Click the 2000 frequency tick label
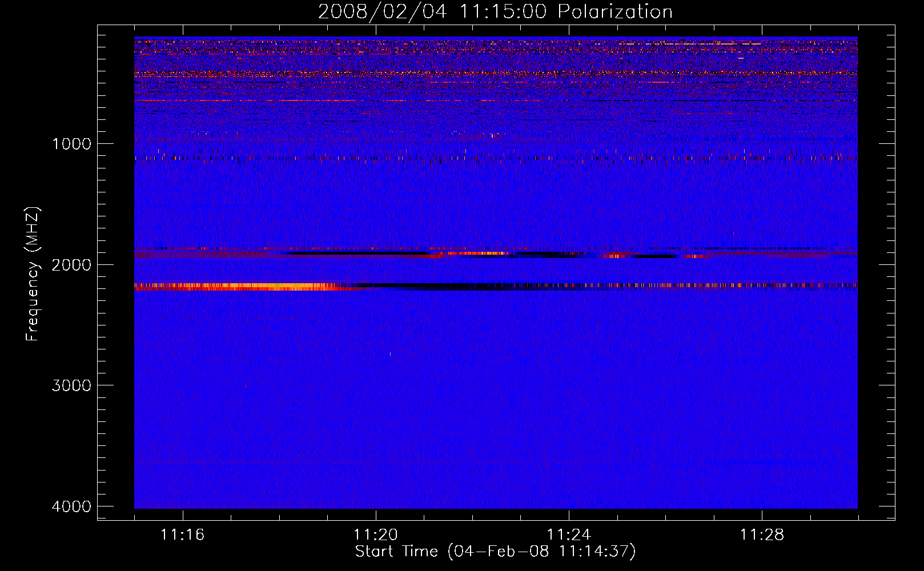The height and width of the screenshot is (571, 924). [72, 264]
